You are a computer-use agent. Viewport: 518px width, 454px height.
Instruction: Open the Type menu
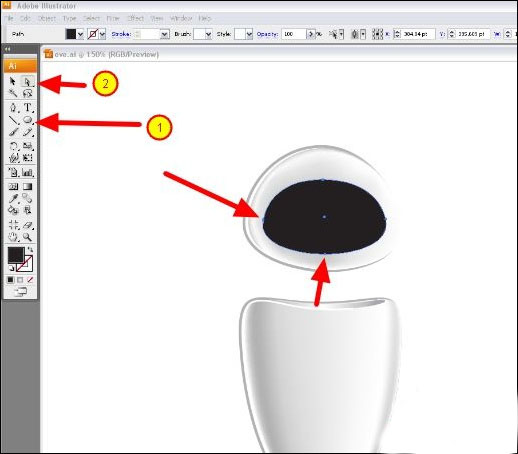[x=69, y=18]
